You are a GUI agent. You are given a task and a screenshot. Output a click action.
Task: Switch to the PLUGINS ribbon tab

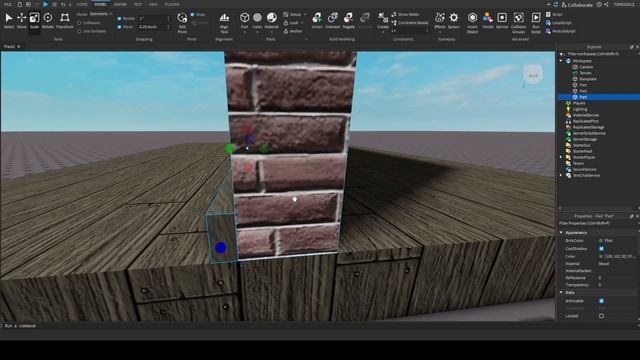click(172, 4)
